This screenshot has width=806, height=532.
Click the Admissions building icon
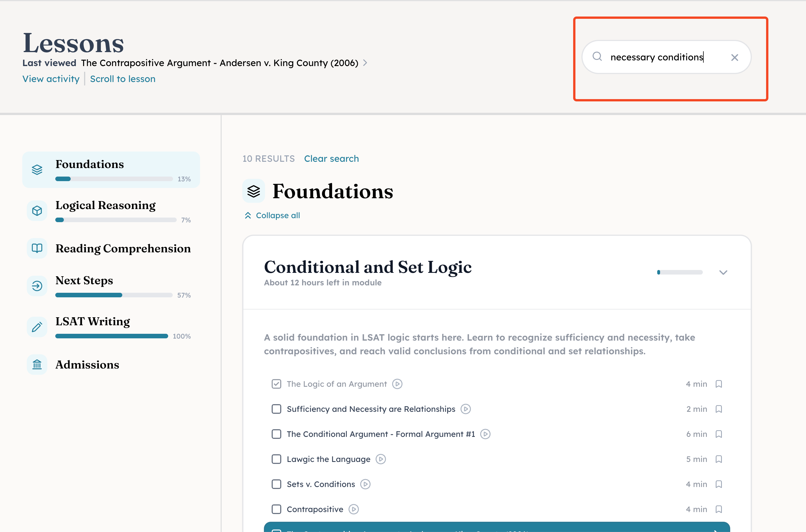pos(37,365)
